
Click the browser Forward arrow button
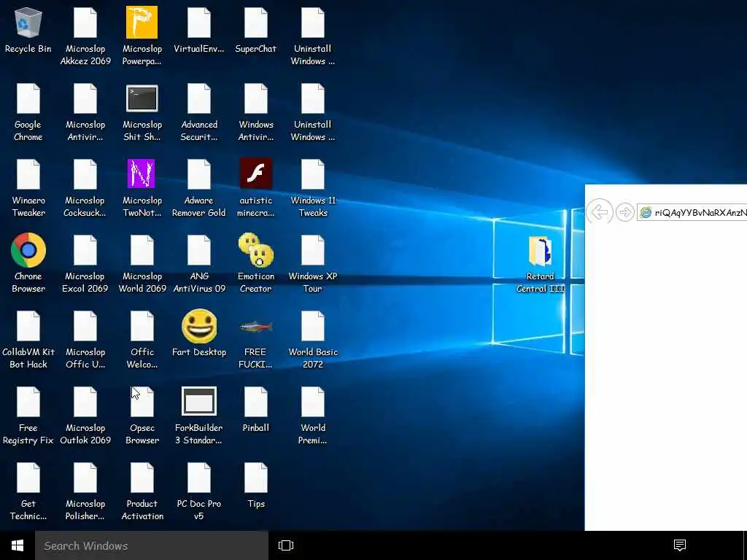pos(624,212)
